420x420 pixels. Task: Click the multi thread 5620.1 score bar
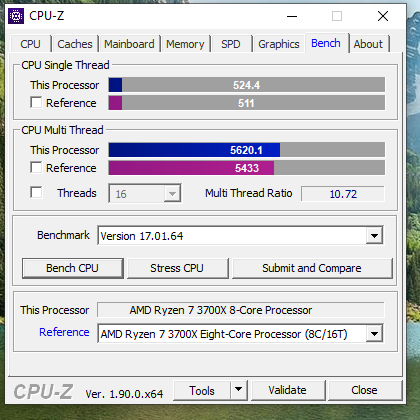pyautogui.click(x=246, y=150)
